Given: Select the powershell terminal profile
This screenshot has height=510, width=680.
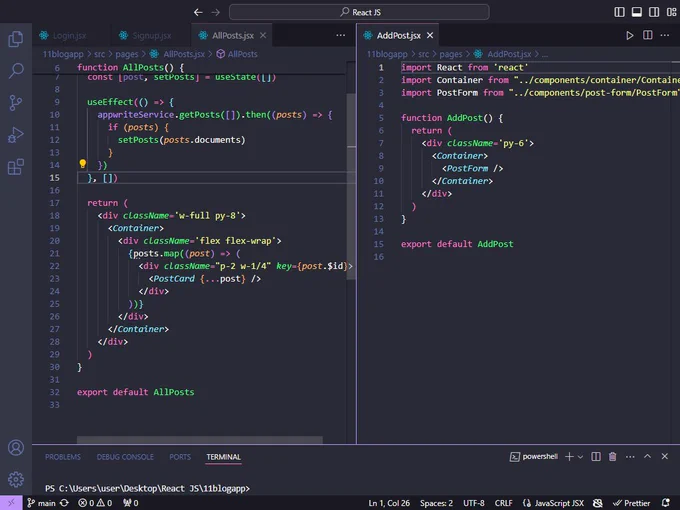Looking at the screenshot, I should point(534,457).
